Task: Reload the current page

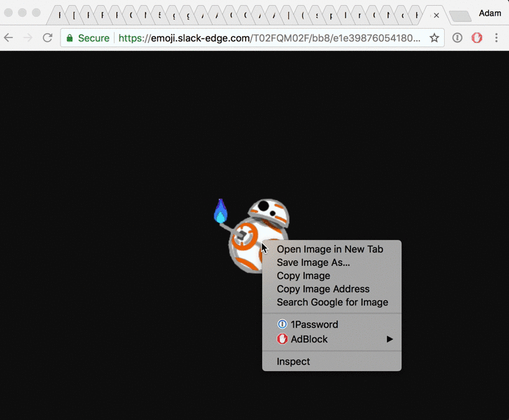Action: click(48, 38)
